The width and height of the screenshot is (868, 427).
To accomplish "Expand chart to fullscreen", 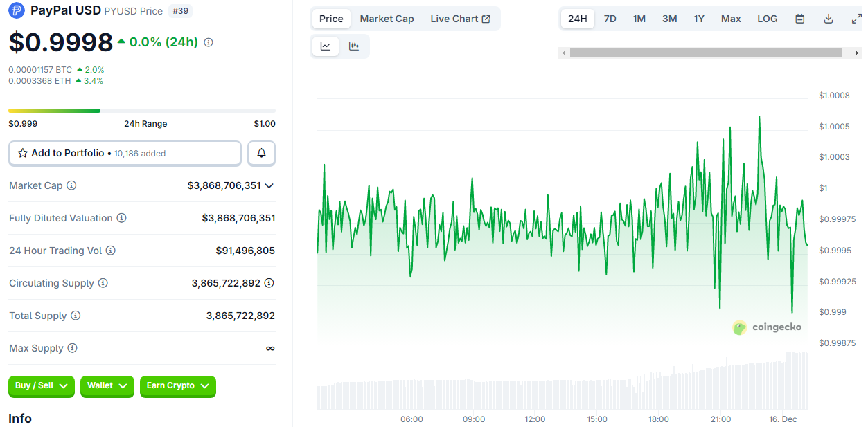I will pyautogui.click(x=856, y=19).
